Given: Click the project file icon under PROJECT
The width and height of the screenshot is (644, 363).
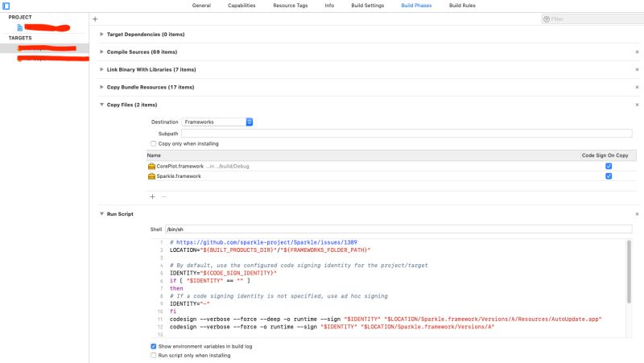Looking at the screenshot, I should point(19,27).
